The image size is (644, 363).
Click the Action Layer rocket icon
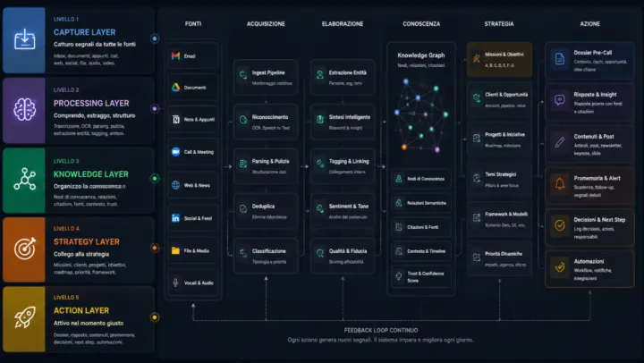[x=25, y=317]
